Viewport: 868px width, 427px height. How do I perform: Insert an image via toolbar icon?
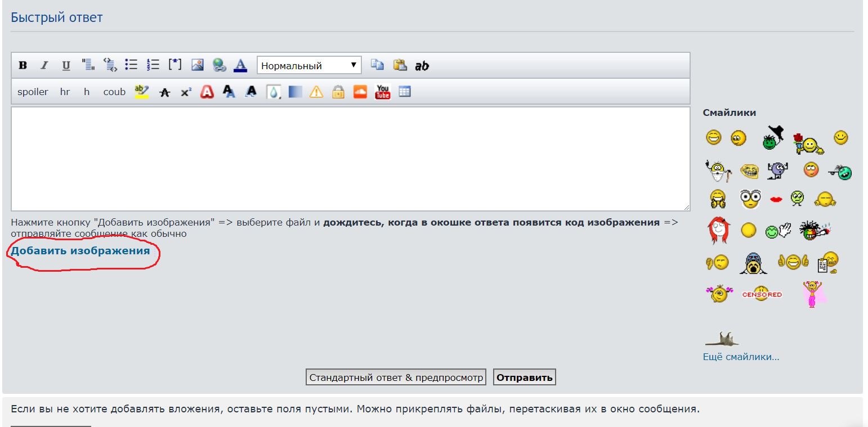[x=197, y=65]
